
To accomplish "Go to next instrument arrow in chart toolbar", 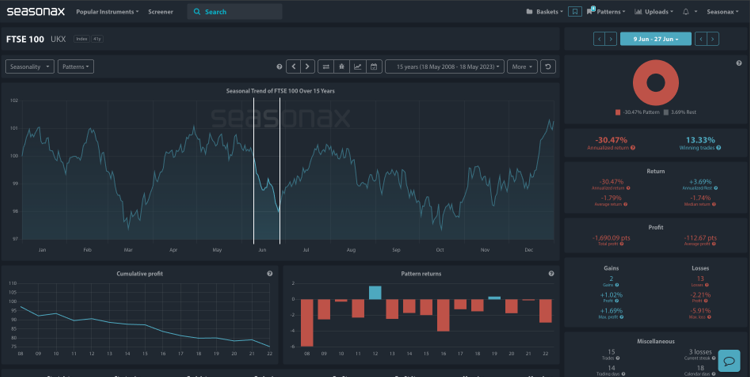I will pos(307,67).
